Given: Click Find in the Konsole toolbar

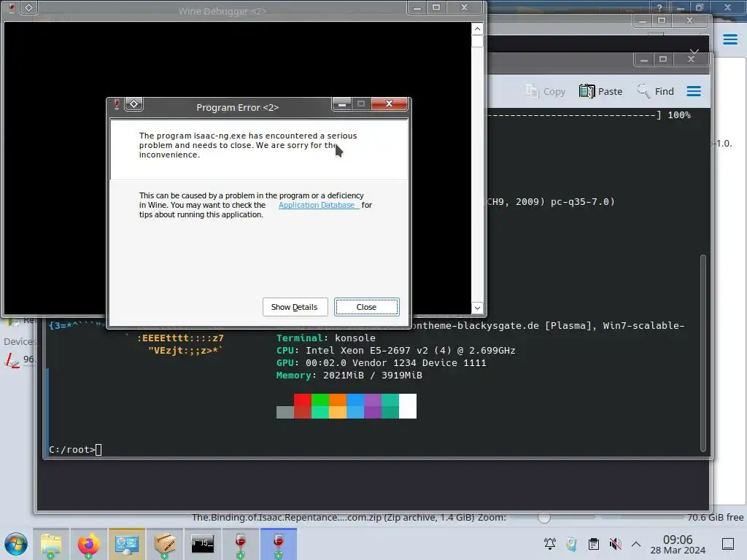Looking at the screenshot, I should coord(656,91).
